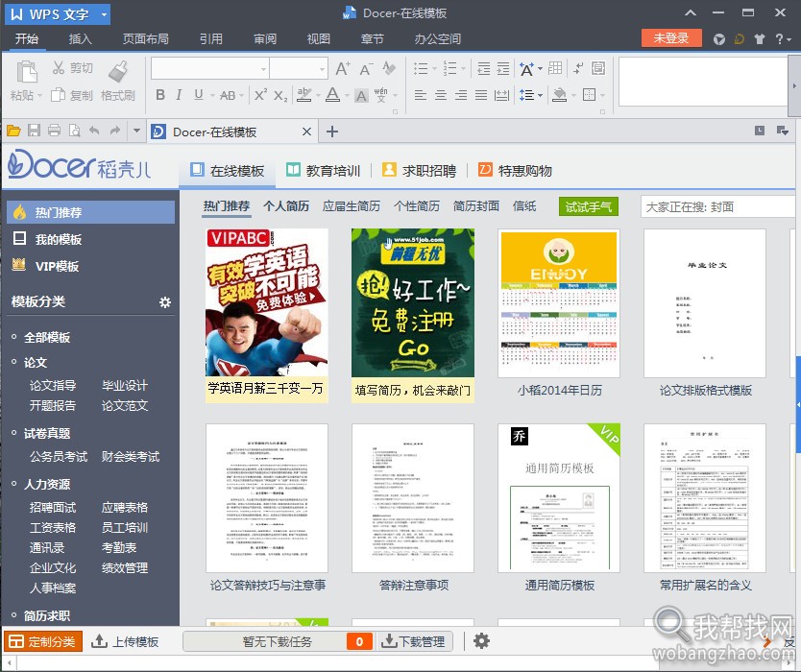Click the template search input field
This screenshot has width=801, height=672.
tap(717, 206)
